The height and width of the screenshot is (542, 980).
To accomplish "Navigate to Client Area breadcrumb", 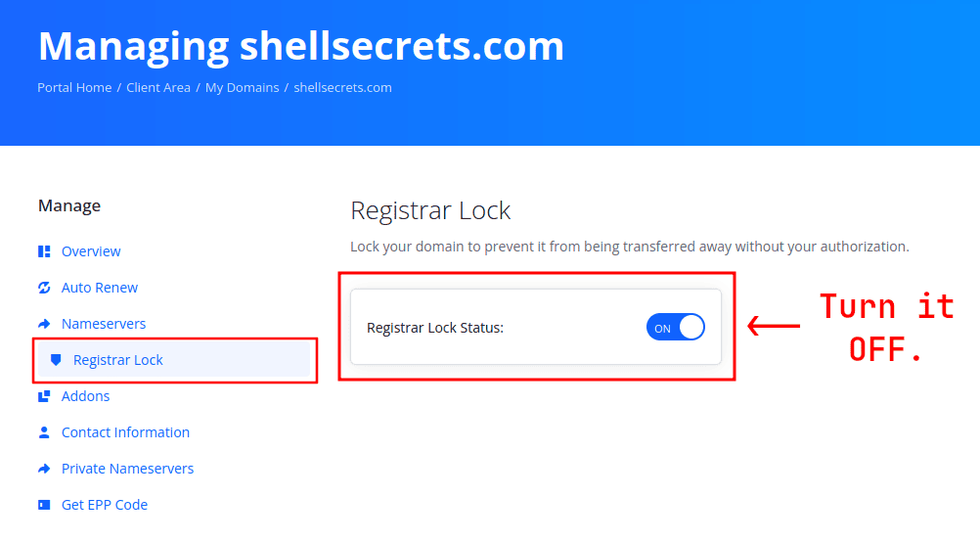I will (x=158, y=88).
